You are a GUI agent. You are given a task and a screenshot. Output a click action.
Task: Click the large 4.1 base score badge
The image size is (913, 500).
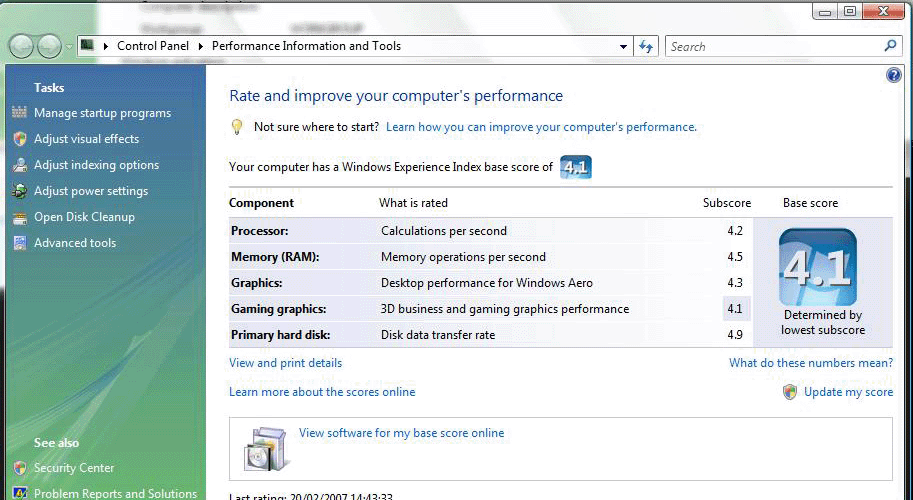(x=818, y=267)
